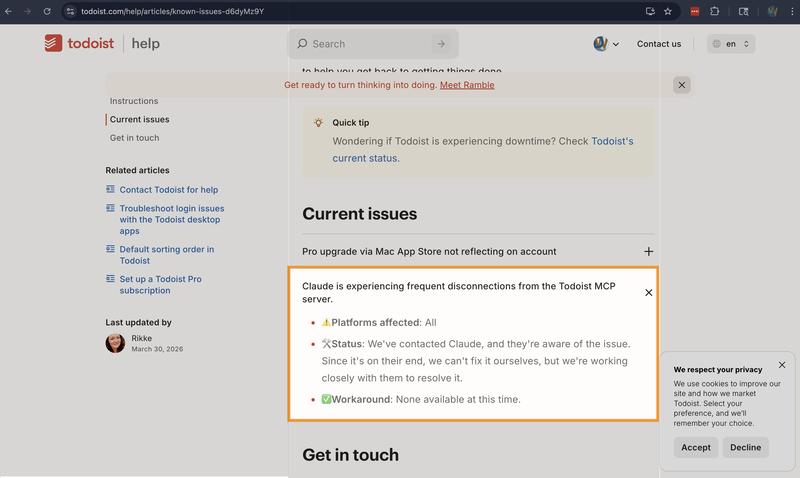The image size is (800, 478).
Task: Close the privacy cookie popup
Action: (782, 365)
